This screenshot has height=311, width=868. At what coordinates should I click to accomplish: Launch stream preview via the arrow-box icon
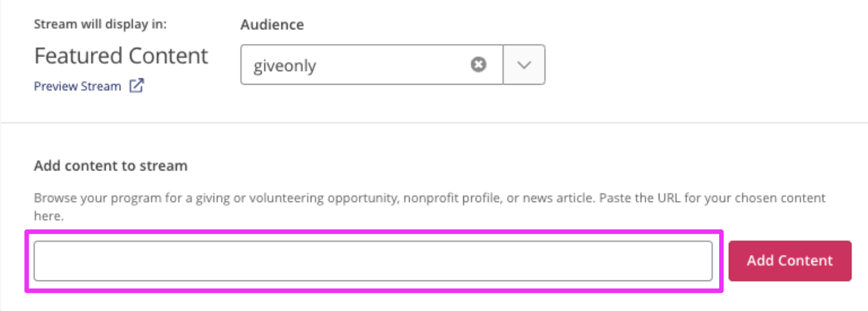136,86
